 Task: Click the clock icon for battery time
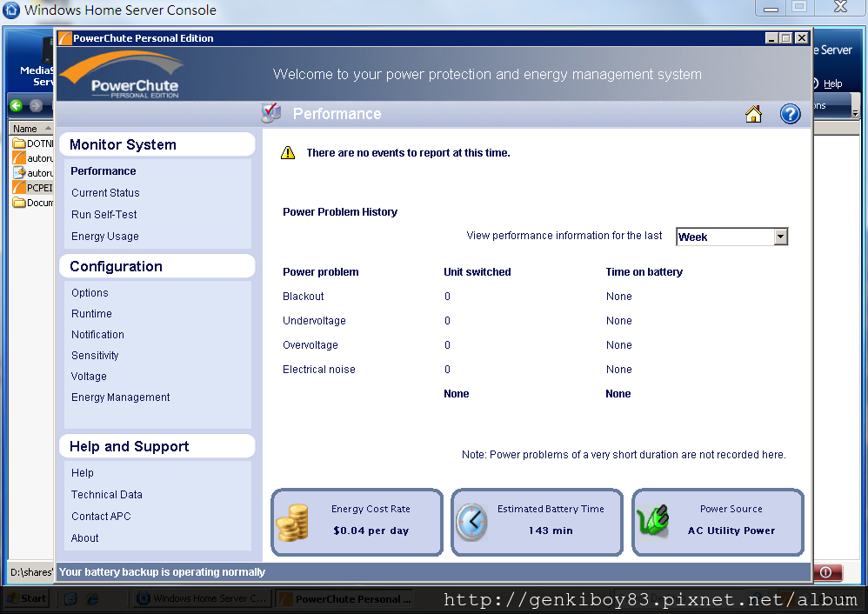(x=471, y=522)
